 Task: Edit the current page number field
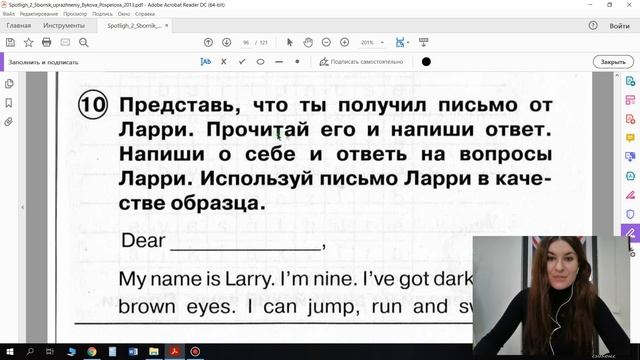246,42
